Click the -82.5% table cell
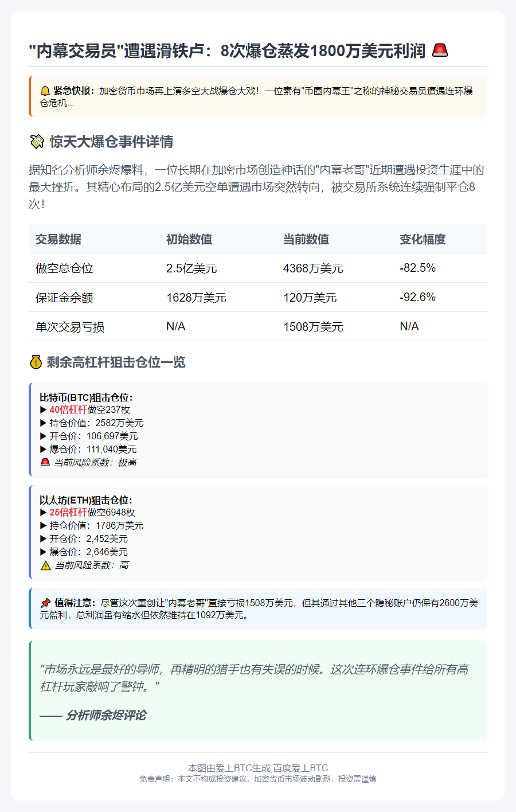Screen dimensions: 516x812 coord(417,268)
